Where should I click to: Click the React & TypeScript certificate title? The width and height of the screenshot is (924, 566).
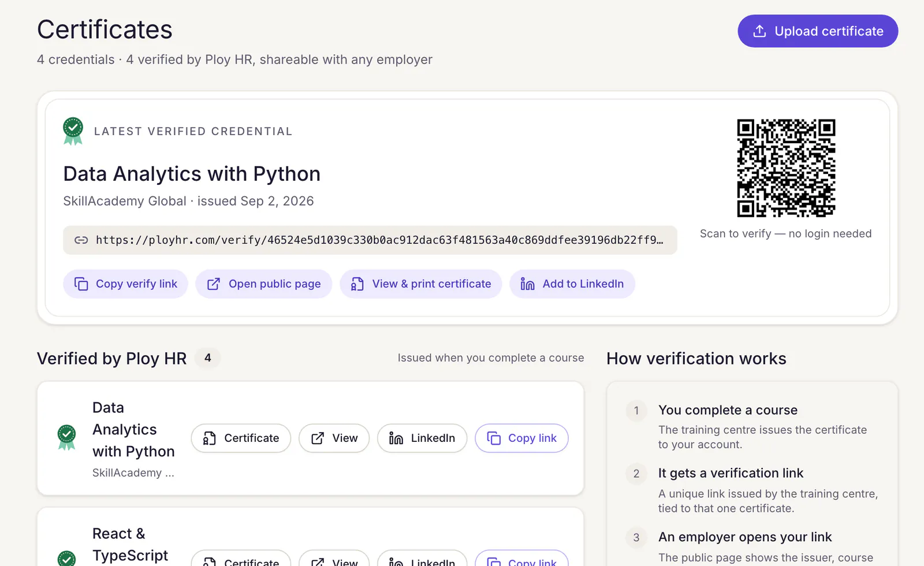pyautogui.click(x=130, y=545)
